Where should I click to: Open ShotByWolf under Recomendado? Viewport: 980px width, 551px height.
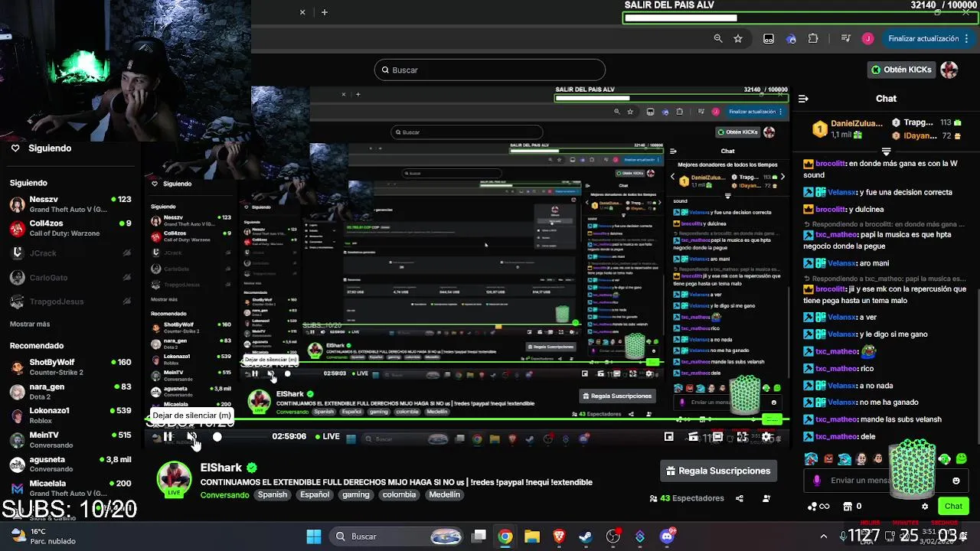pos(70,367)
